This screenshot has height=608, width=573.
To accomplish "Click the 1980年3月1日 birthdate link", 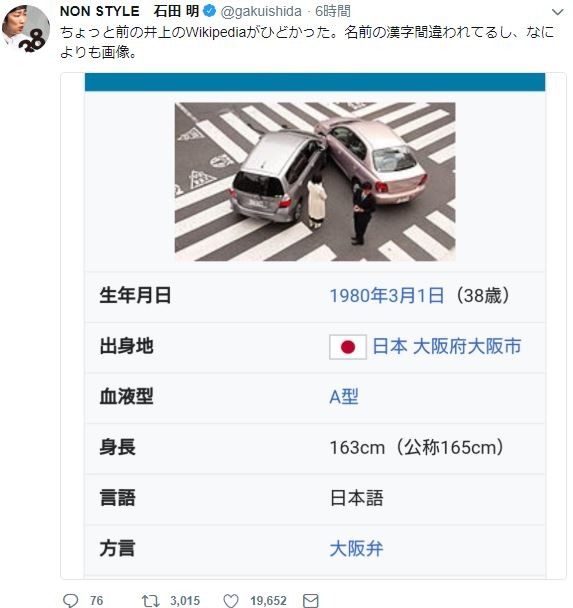I will coord(387,296).
